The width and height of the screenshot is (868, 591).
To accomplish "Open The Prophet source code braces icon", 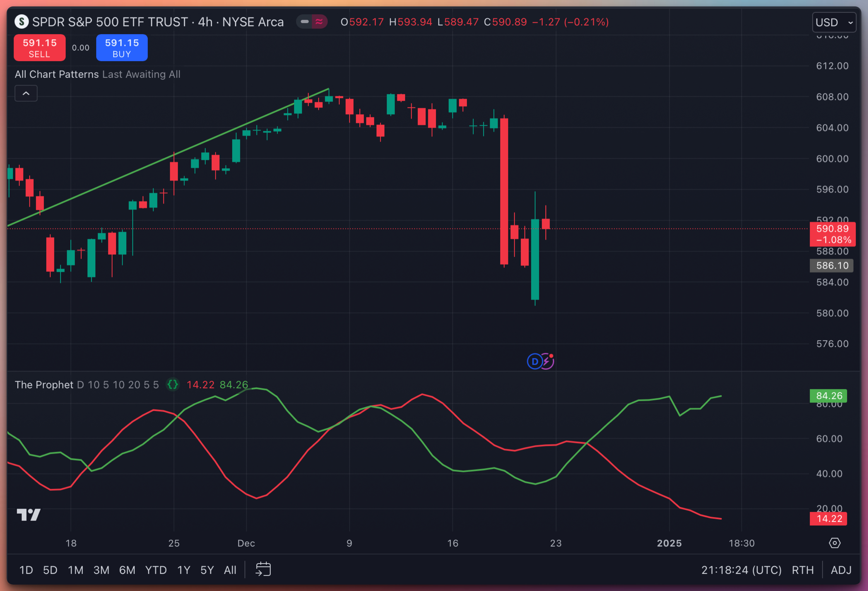I will (173, 384).
